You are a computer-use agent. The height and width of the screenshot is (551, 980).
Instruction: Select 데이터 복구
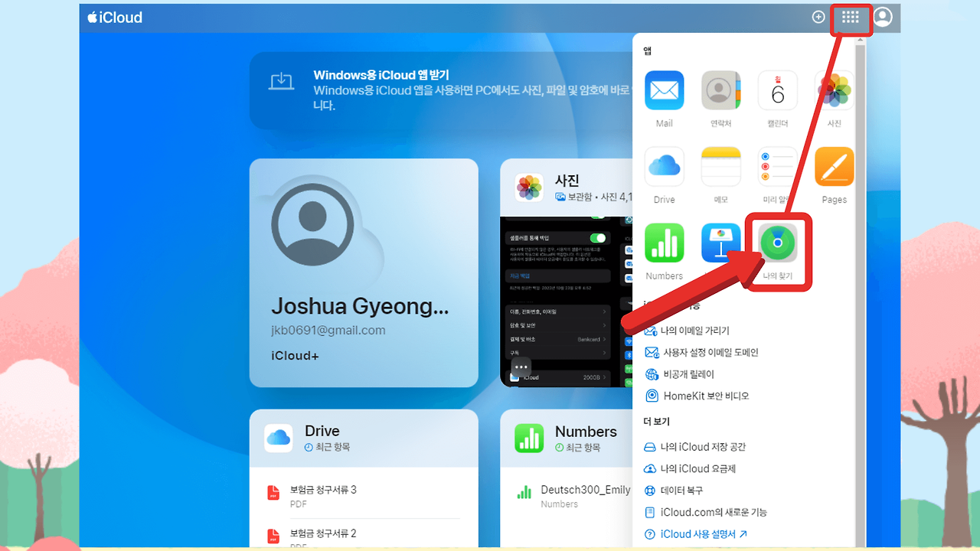pos(673,491)
